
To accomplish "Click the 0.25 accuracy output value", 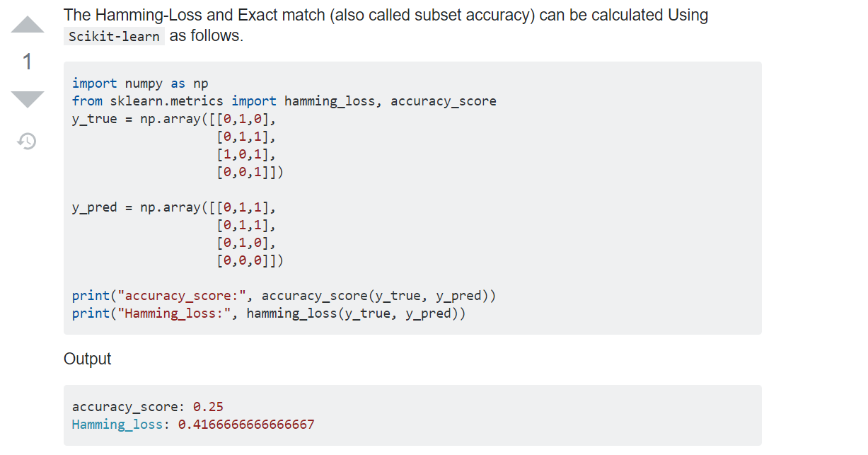I will click(208, 407).
